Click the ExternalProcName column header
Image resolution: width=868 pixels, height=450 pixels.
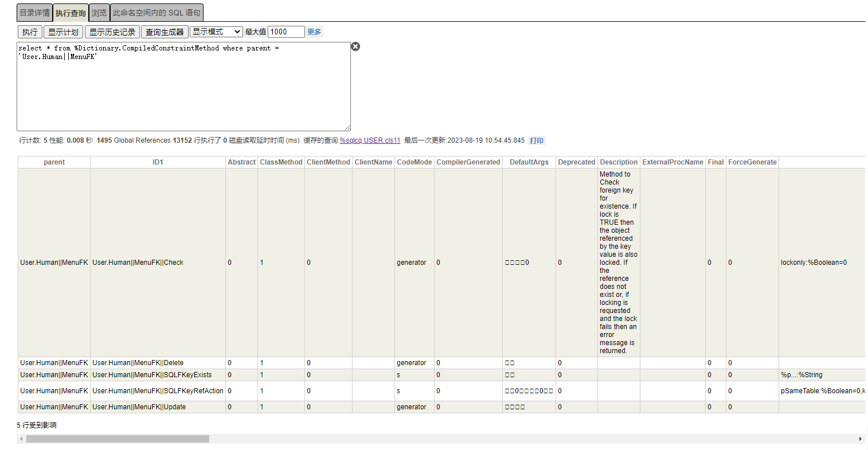point(672,162)
